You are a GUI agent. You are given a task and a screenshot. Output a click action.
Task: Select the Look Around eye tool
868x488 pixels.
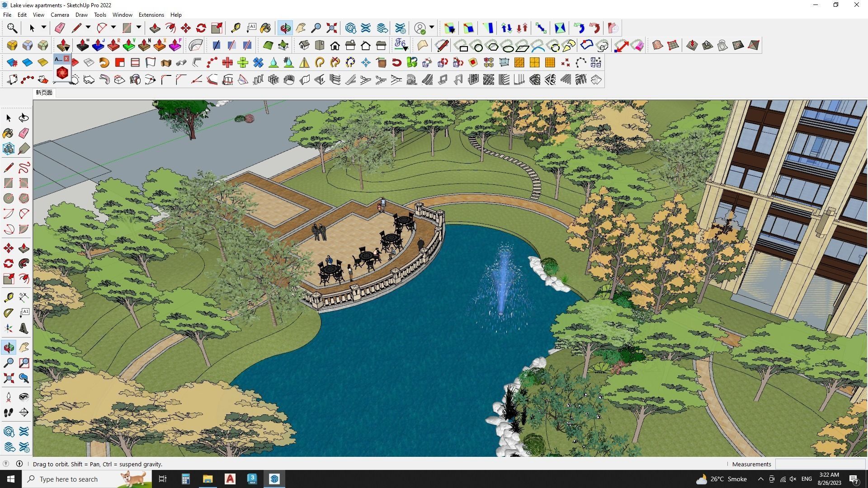[x=24, y=397]
